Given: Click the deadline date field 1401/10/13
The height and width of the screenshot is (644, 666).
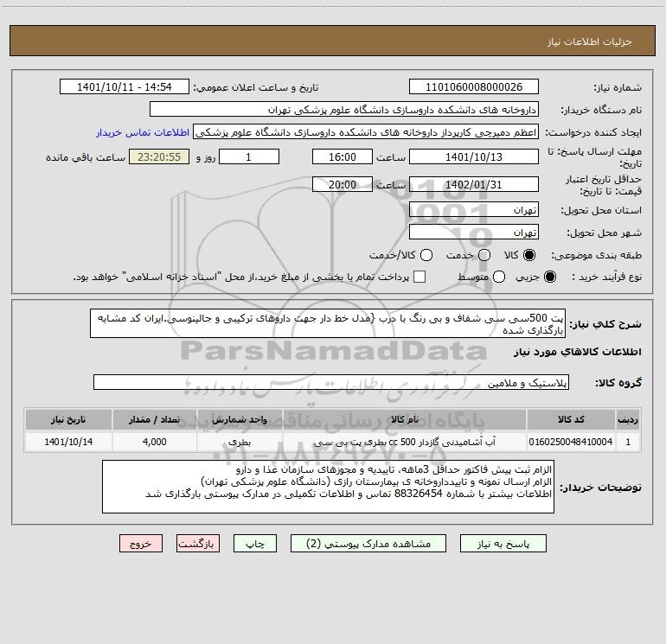Looking at the screenshot, I should [474, 156].
